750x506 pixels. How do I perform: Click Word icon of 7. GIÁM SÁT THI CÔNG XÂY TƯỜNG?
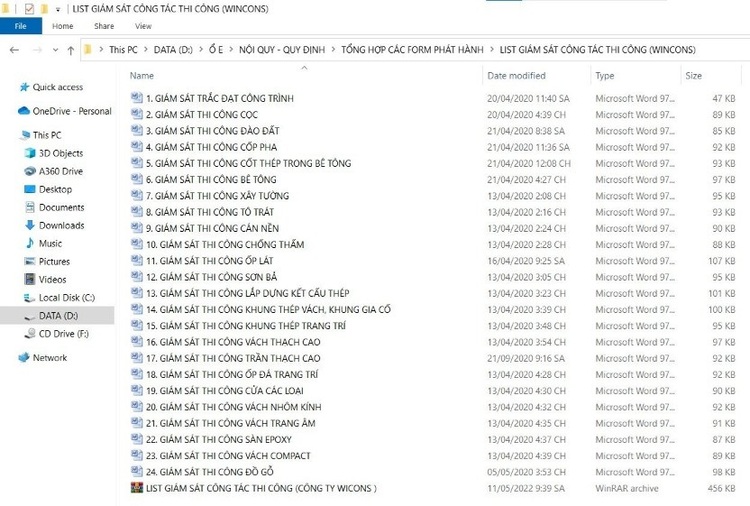coord(137,196)
